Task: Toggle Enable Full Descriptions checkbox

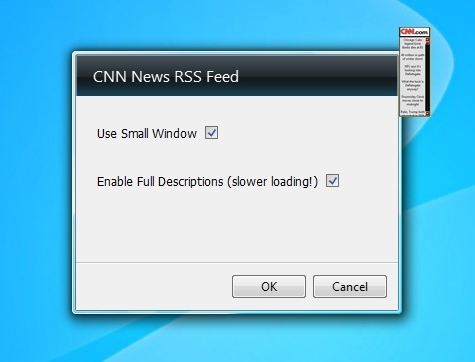Action: (332, 181)
